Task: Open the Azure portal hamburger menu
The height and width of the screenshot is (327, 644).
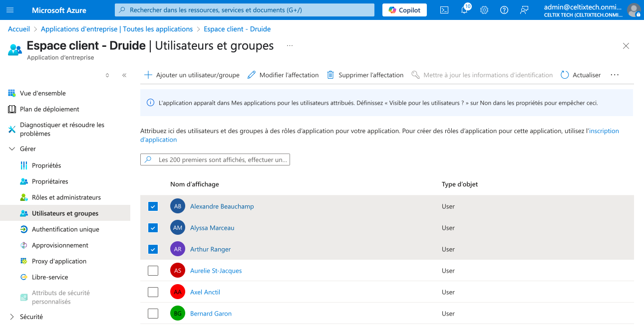Action: click(x=10, y=10)
